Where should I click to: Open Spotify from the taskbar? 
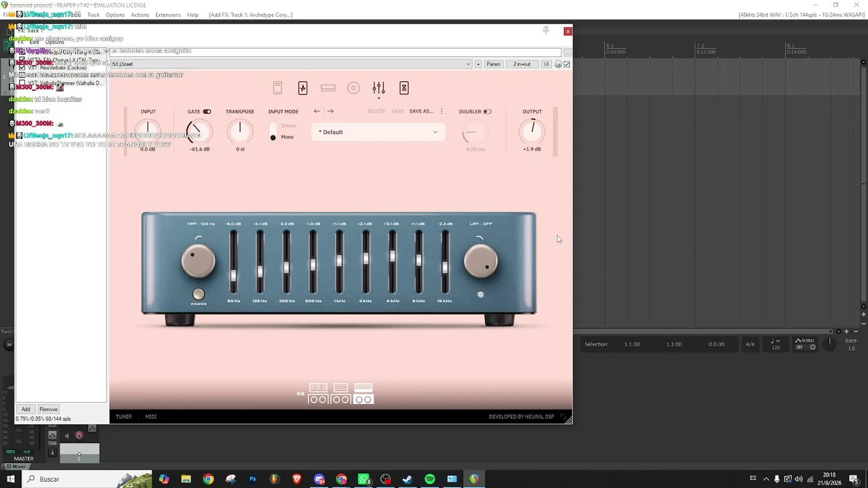430,479
